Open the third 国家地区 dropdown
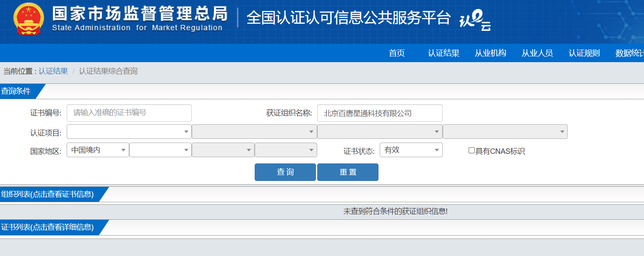644x256 pixels. (x=223, y=150)
